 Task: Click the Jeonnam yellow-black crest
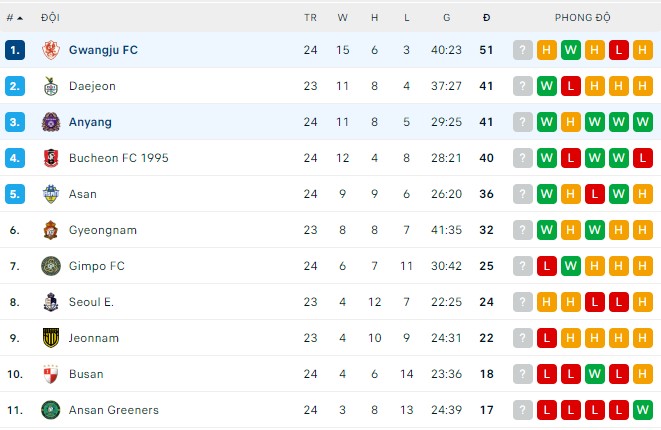51,338
